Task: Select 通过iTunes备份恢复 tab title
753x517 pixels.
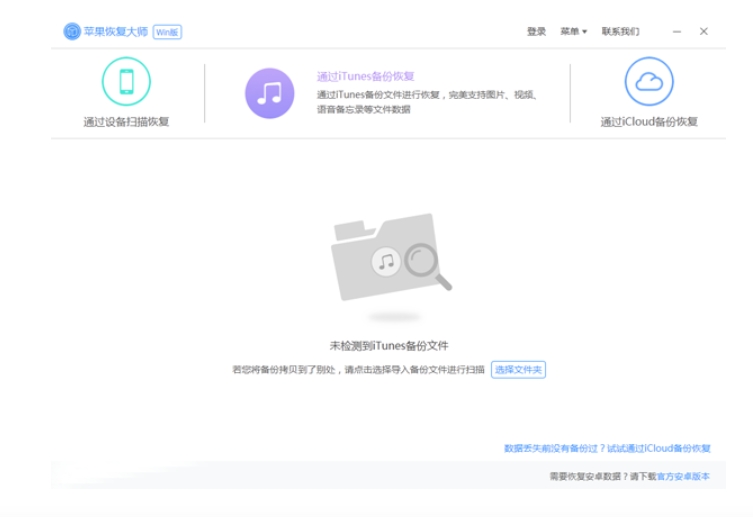Action: point(365,76)
